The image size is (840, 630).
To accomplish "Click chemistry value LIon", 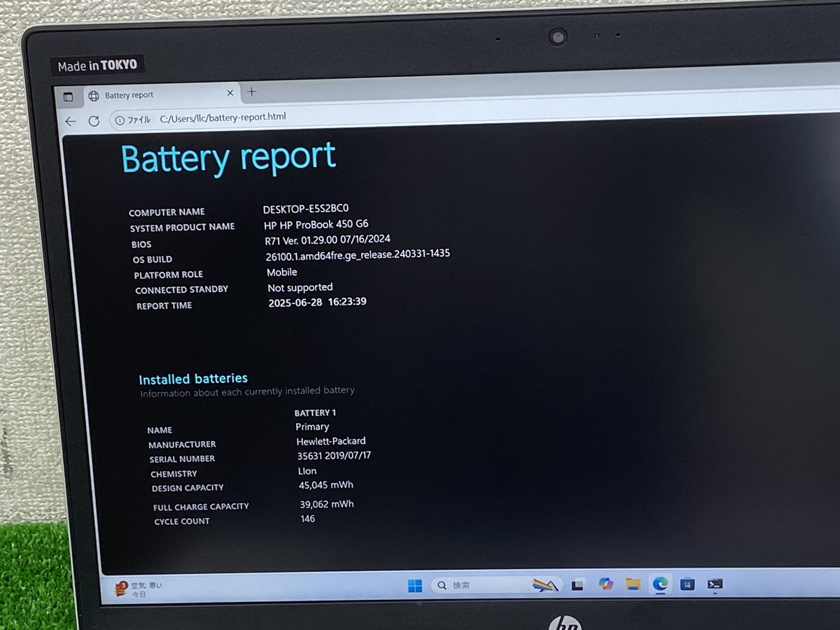I will (307, 471).
